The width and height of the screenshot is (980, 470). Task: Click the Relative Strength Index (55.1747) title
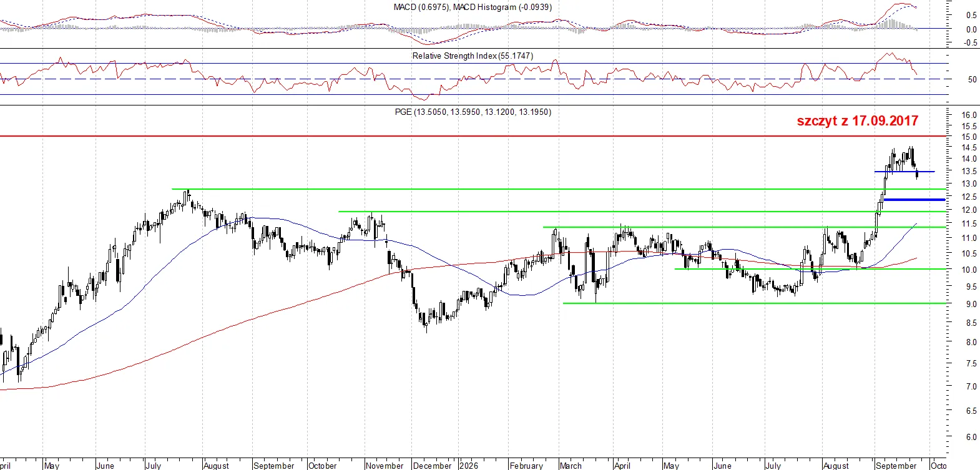pyautogui.click(x=473, y=56)
